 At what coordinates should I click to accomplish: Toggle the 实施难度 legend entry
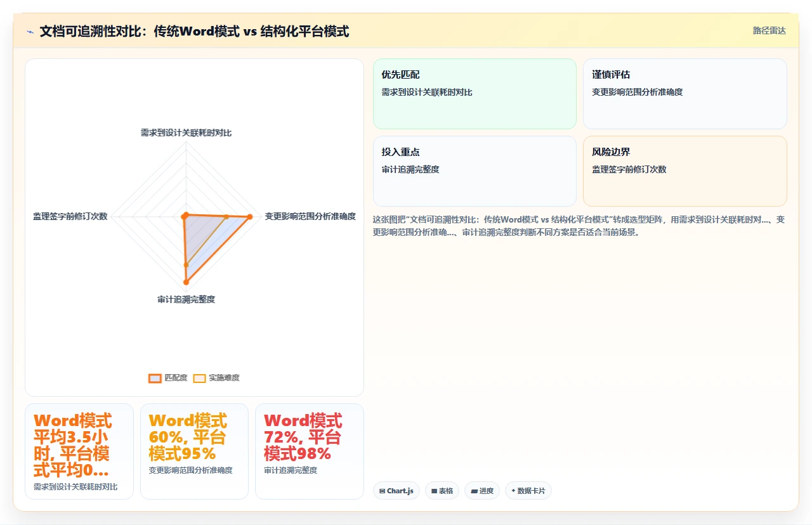click(x=216, y=378)
